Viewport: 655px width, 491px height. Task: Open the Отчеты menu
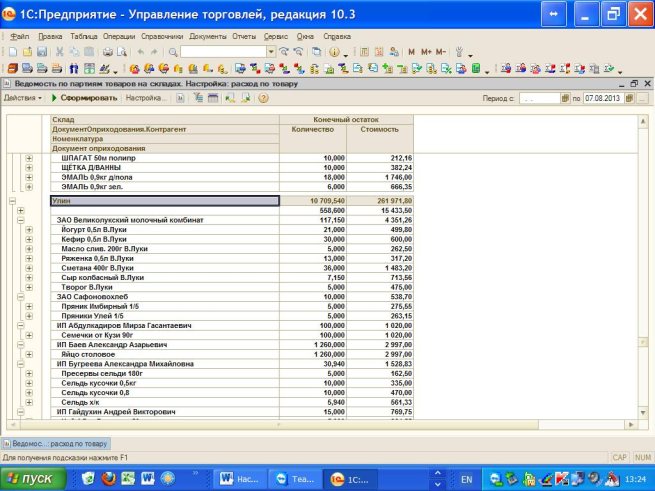click(244, 36)
